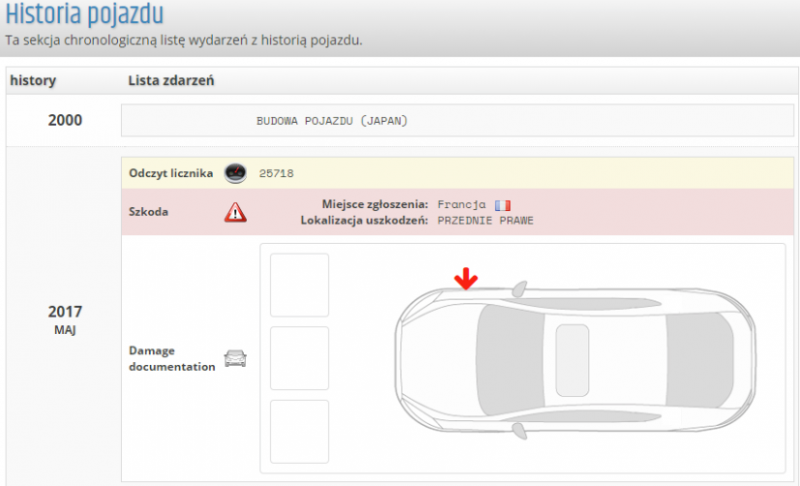Click the odometer reading value 25718
Screen dimensions: 800x486
click(x=276, y=173)
